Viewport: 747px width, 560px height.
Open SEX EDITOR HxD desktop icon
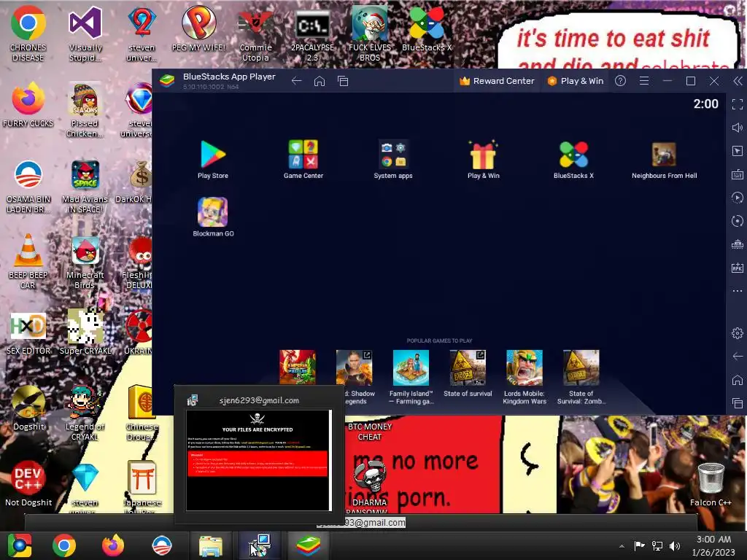[x=28, y=333]
